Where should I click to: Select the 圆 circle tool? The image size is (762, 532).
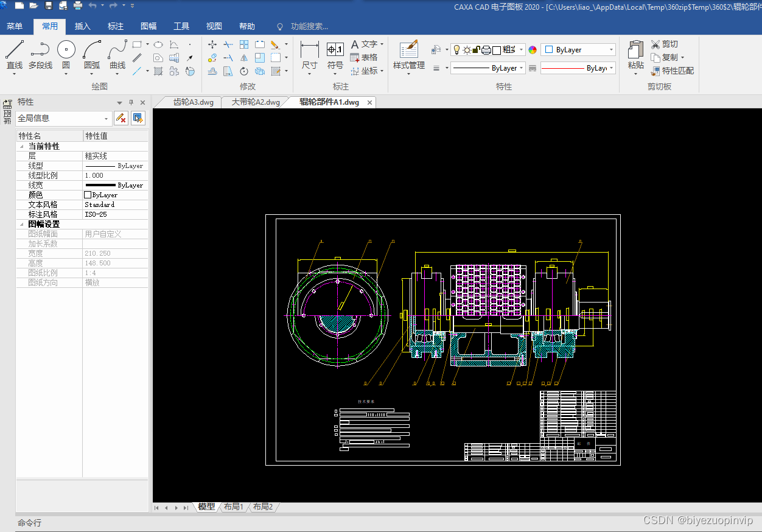pyautogui.click(x=66, y=55)
